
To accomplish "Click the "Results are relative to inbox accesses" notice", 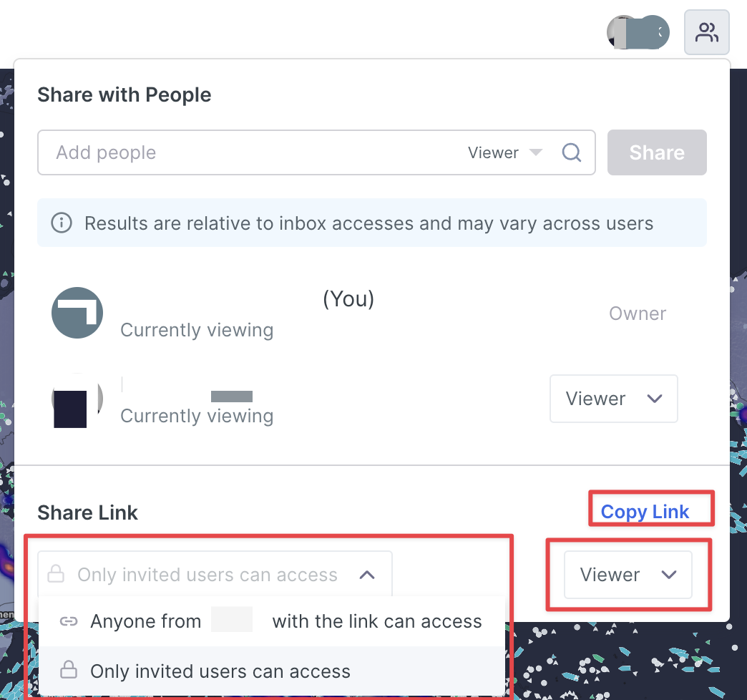I will (368, 223).
